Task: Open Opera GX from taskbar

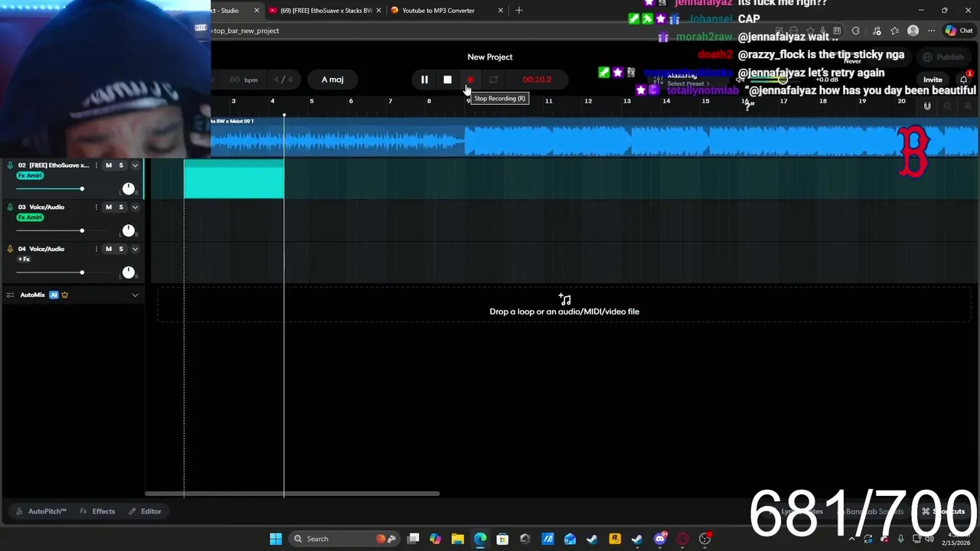Action: [x=682, y=539]
